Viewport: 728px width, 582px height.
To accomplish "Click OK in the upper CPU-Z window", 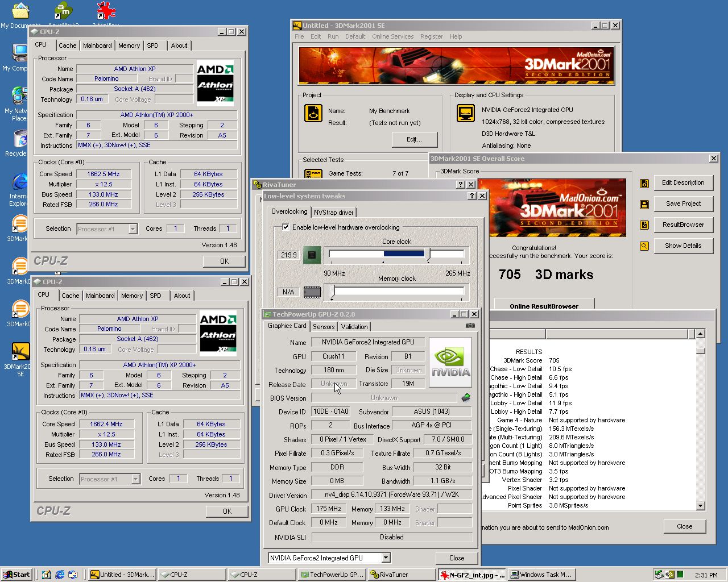I will (x=224, y=261).
